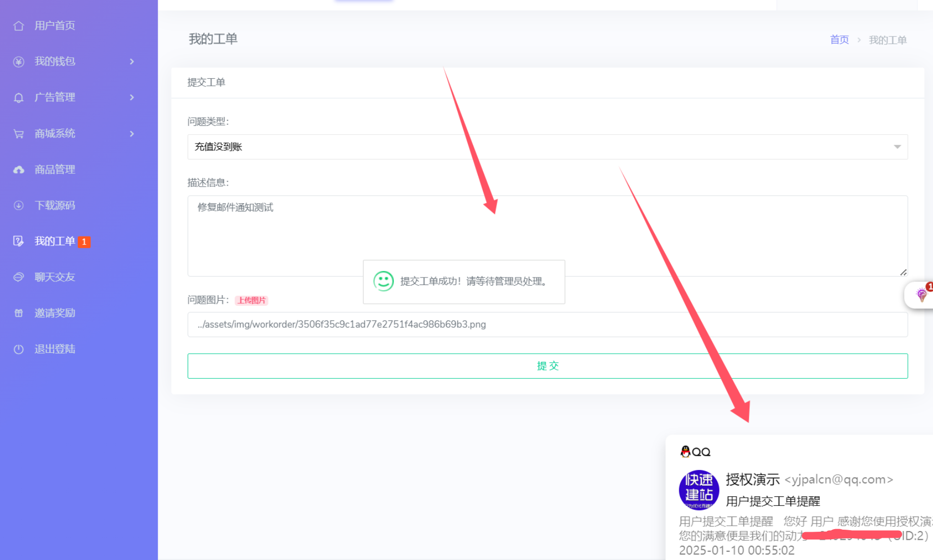933x560 pixels.
Task: Click the cloud upload icon for 商品管理
Action: [x=19, y=170]
